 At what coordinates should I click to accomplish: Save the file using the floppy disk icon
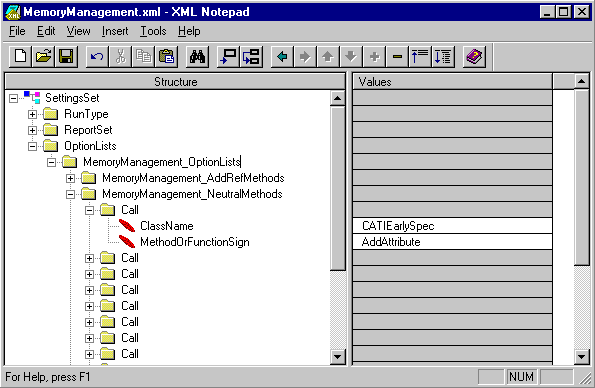[x=66, y=57]
